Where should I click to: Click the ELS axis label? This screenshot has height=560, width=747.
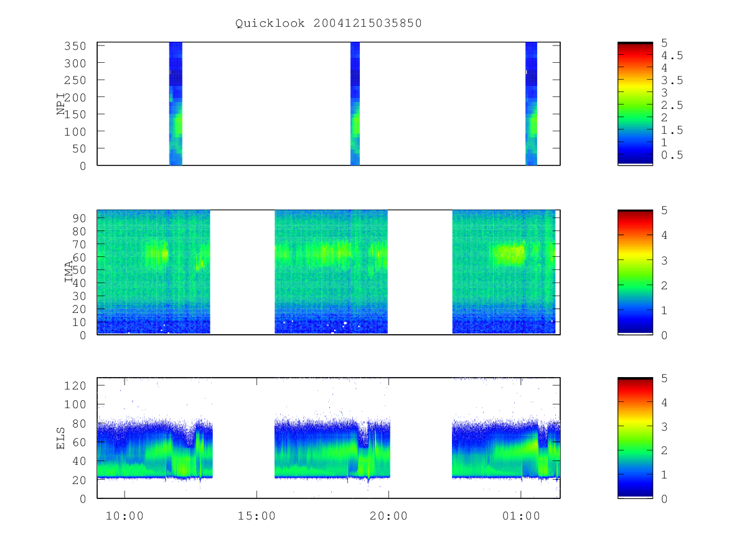point(61,438)
